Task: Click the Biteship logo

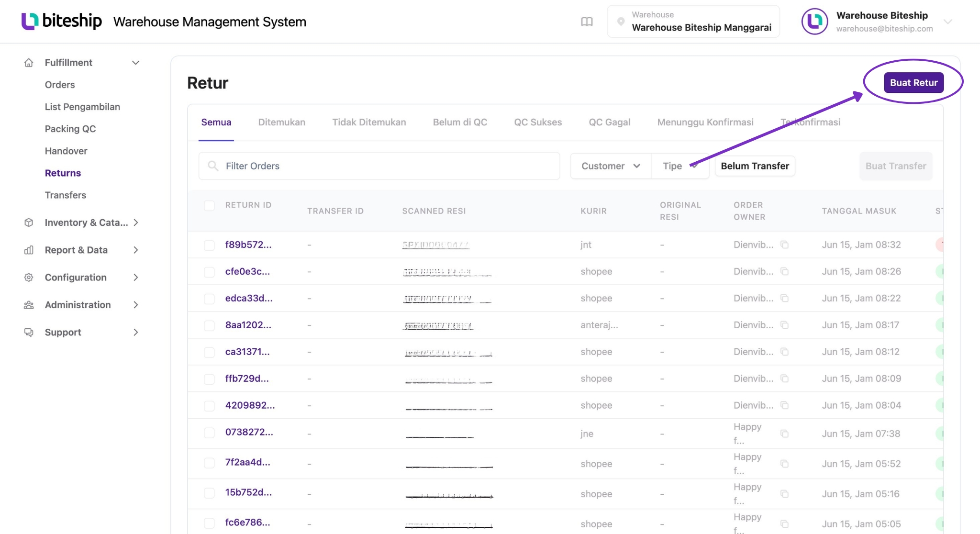Action: pyautogui.click(x=61, y=21)
